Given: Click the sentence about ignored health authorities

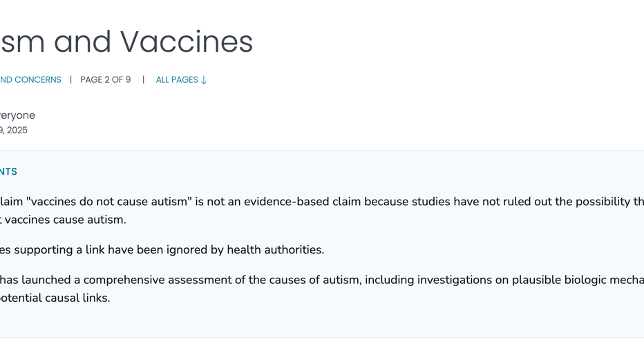Looking at the screenshot, I should point(162,250).
